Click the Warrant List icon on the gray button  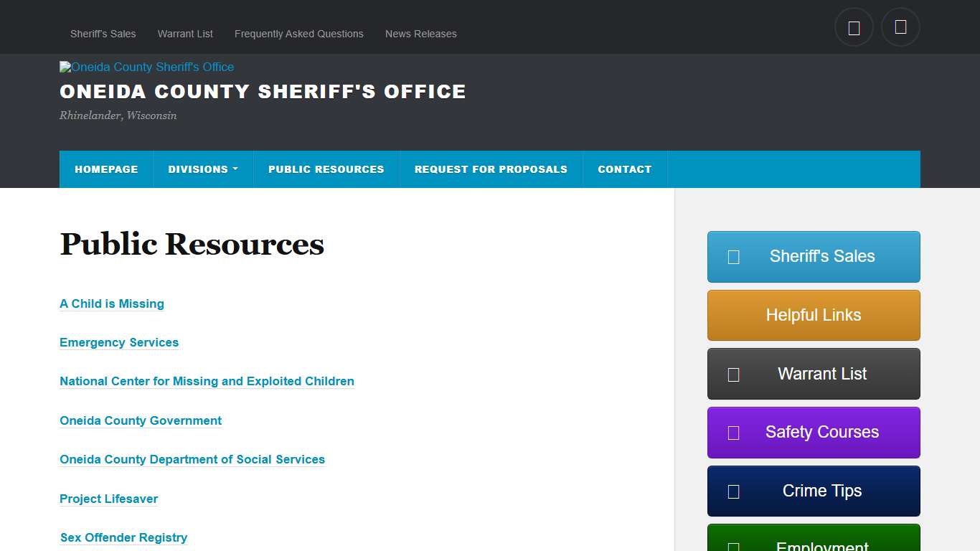(x=732, y=374)
